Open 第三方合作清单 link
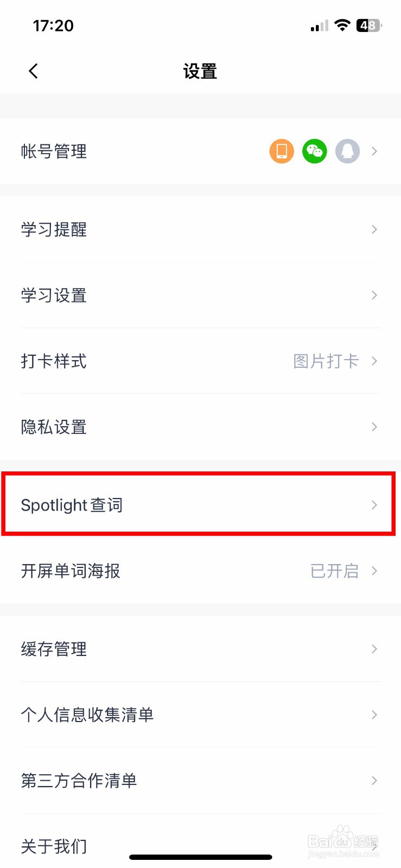The width and height of the screenshot is (401, 868). tap(79, 781)
